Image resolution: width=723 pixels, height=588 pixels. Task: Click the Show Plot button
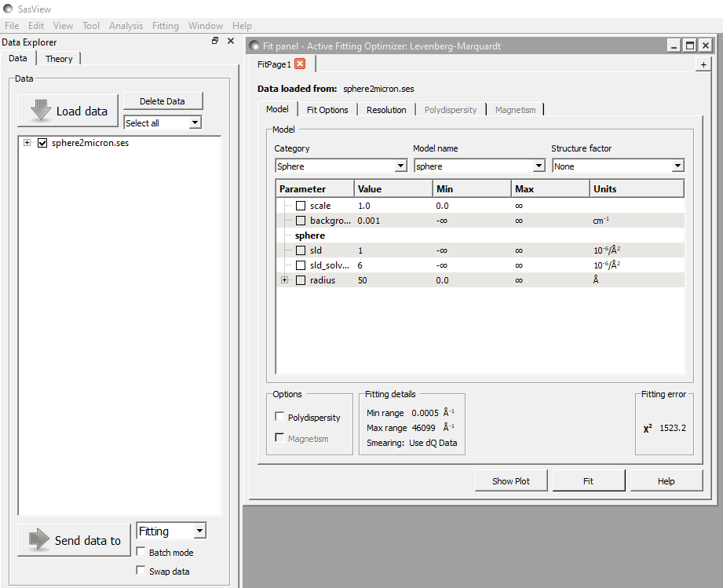pyautogui.click(x=511, y=480)
